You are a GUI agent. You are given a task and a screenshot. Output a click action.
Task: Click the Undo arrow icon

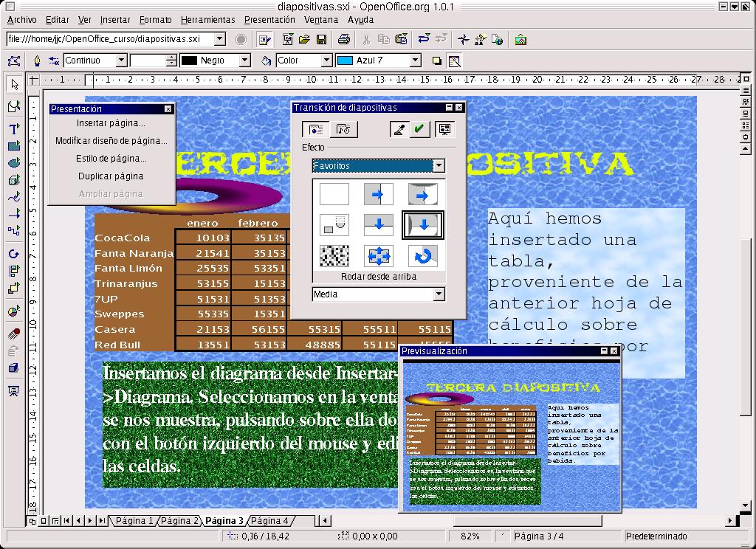(x=424, y=40)
